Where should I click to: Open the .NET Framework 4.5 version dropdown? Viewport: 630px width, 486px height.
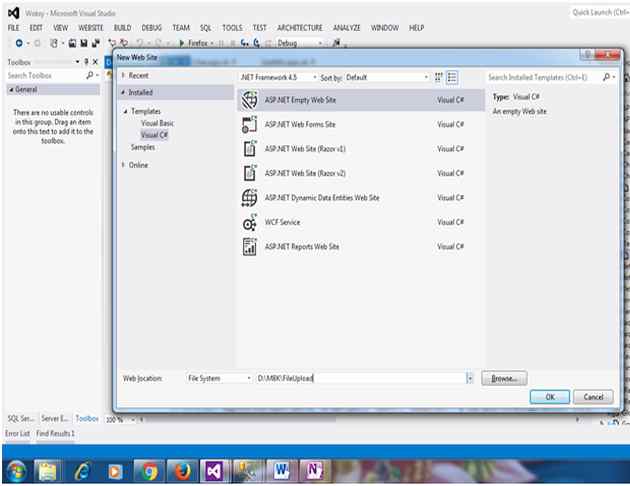[x=278, y=77]
